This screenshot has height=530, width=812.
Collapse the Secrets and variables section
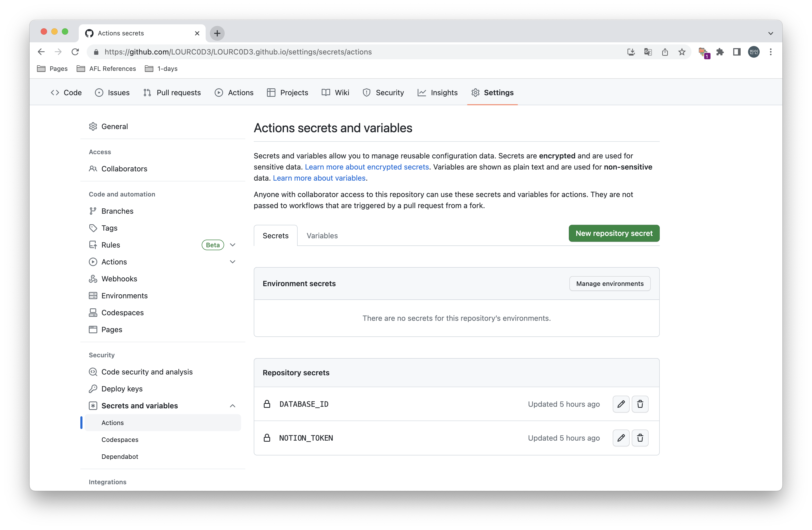click(x=233, y=406)
